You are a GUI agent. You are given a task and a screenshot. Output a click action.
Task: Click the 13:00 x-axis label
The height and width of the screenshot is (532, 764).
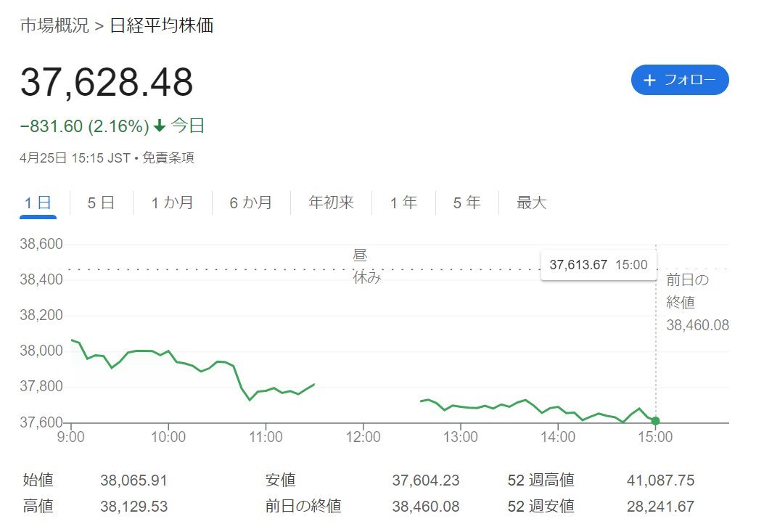coord(461,436)
